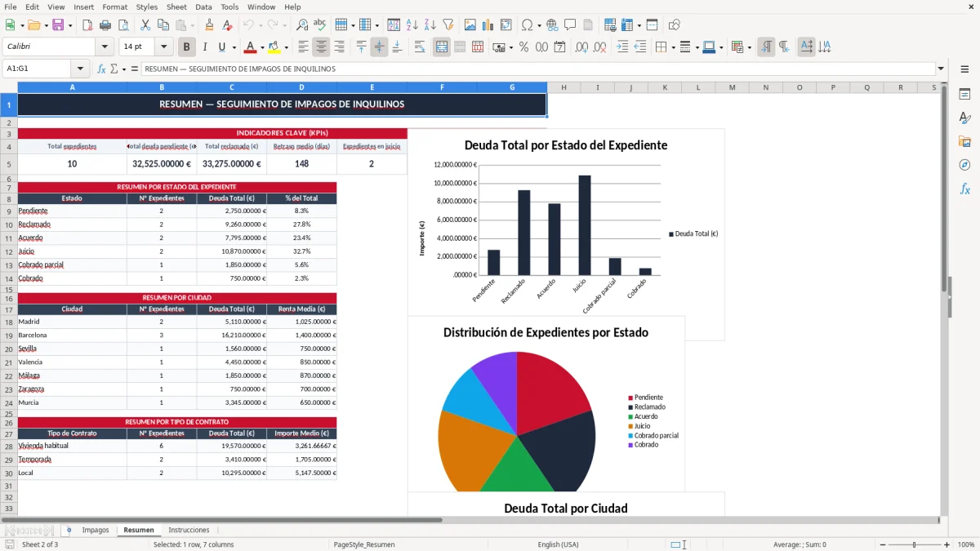Click the 100% zoom level in status bar

coord(966,544)
